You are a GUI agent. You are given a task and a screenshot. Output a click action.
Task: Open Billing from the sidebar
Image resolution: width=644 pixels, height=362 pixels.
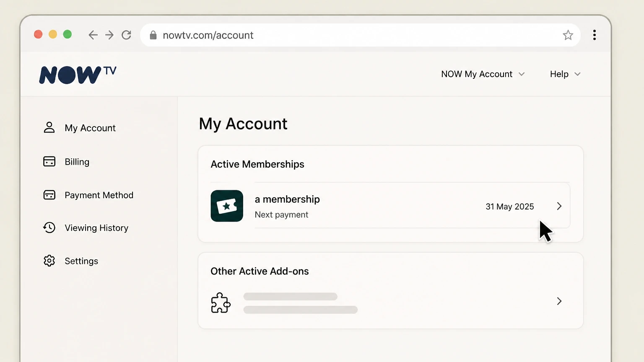coord(66,162)
